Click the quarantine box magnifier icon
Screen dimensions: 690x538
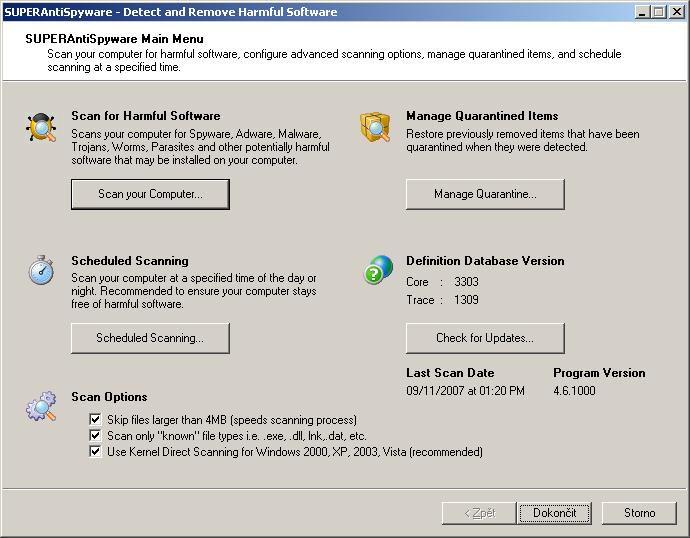click(375, 127)
